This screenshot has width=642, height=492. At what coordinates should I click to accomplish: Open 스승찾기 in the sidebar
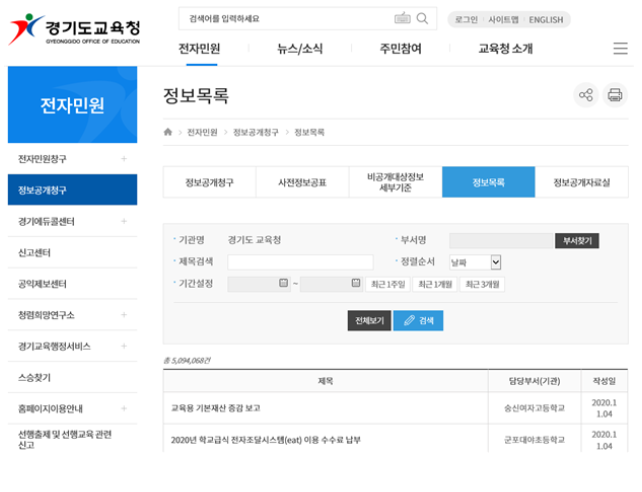click(72, 377)
